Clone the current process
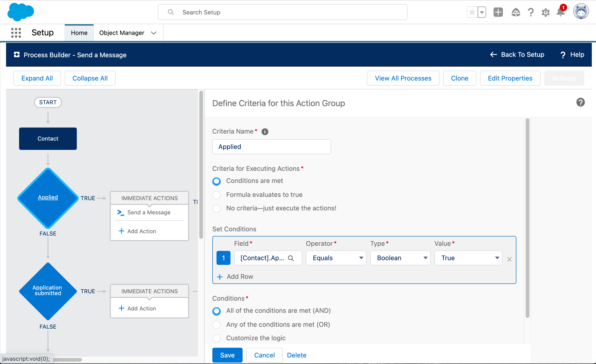The image size is (596, 364). [460, 78]
